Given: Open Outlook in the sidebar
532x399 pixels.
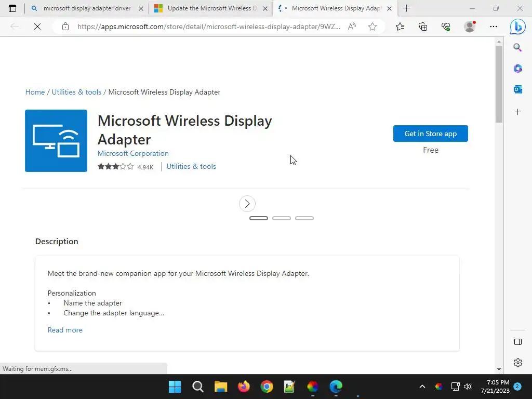Looking at the screenshot, I should (517, 89).
